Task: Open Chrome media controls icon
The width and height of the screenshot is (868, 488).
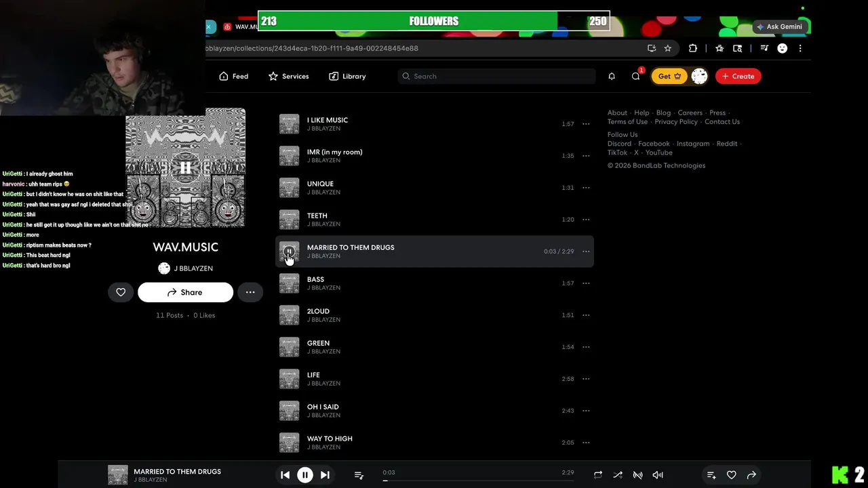Action: click(764, 48)
